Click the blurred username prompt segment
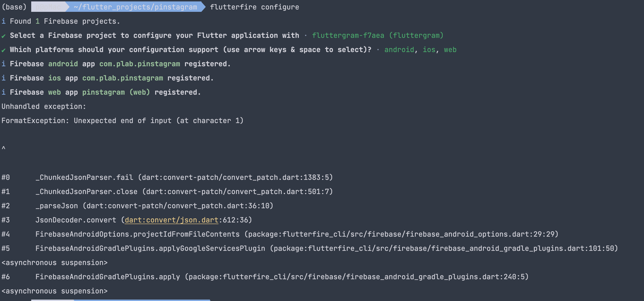Viewport: 644px width, 301px height. pos(48,7)
